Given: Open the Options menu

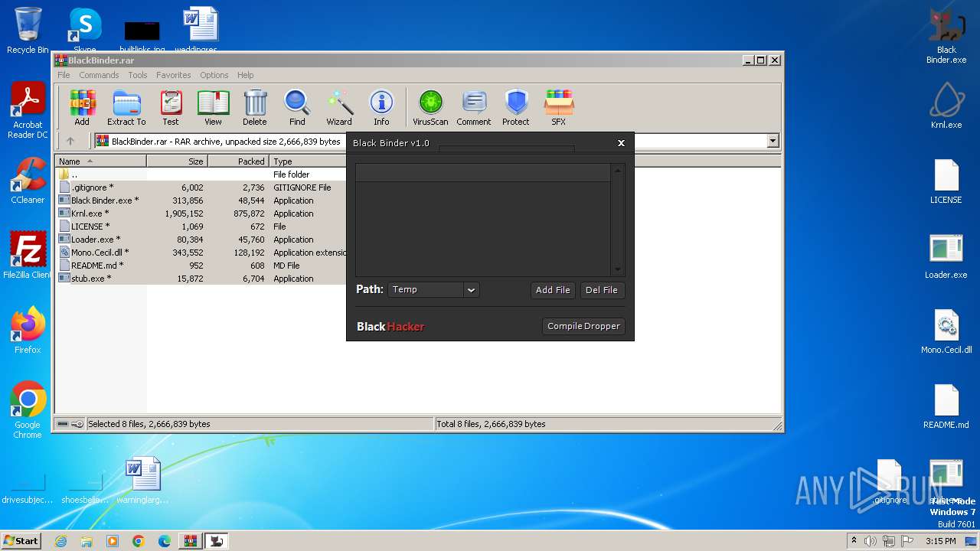Looking at the screenshot, I should (214, 75).
